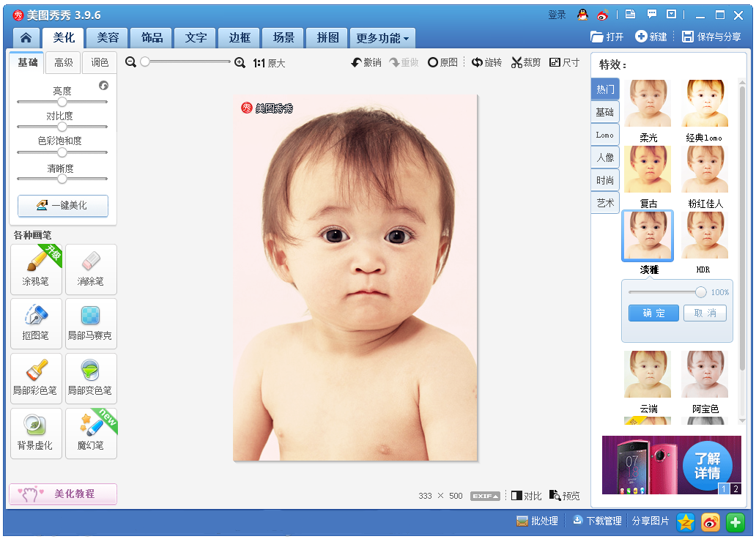Viewport: 756px width, 539px height.
Task: Select the 涂鸦笔 doodle brush tool
Action: point(36,269)
